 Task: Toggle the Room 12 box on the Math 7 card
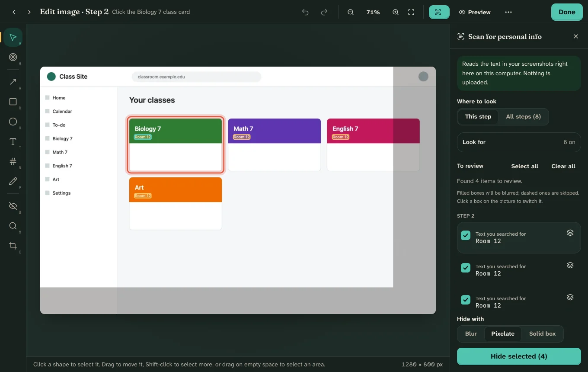click(x=242, y=137)
